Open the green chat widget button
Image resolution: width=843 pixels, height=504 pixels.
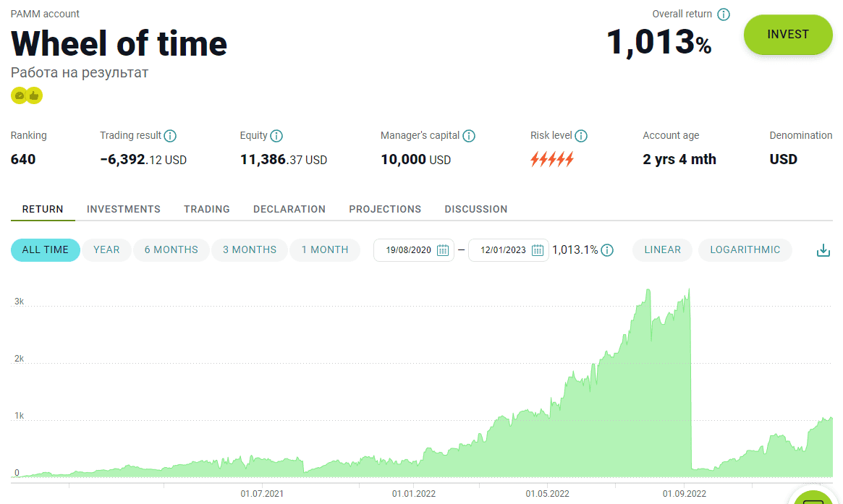click(x=813, y=497)
